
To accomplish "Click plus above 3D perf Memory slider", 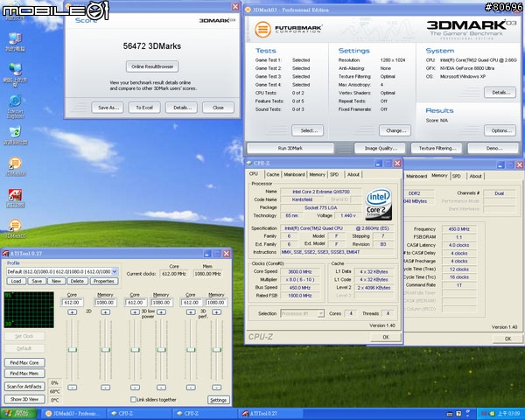I will (217, 311).
